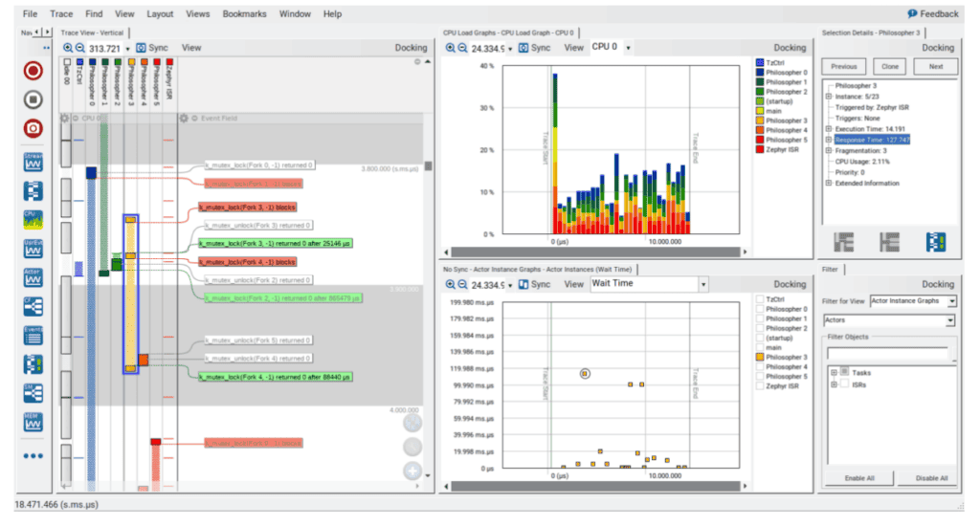Click the Filter Objects search field
980x526 pixels.
[888, 354]
